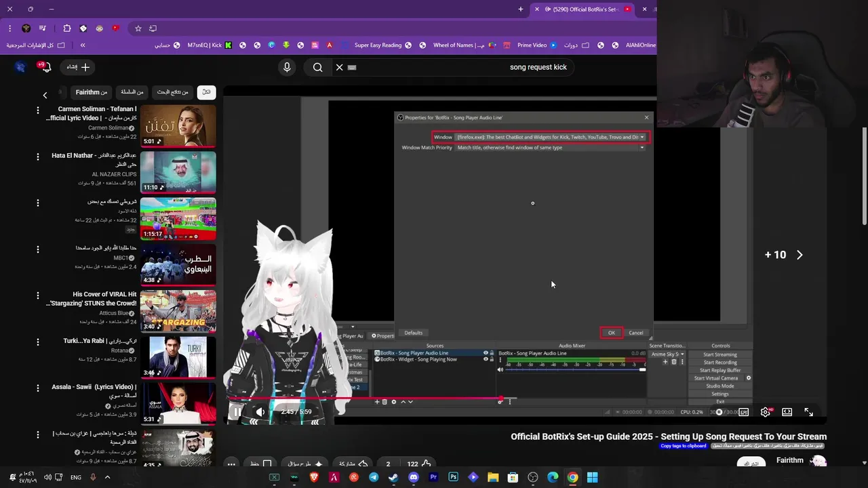This screenshot has width=868, height=488.
Task: Clear the search box with the X
Action: [x=340, y=67]
